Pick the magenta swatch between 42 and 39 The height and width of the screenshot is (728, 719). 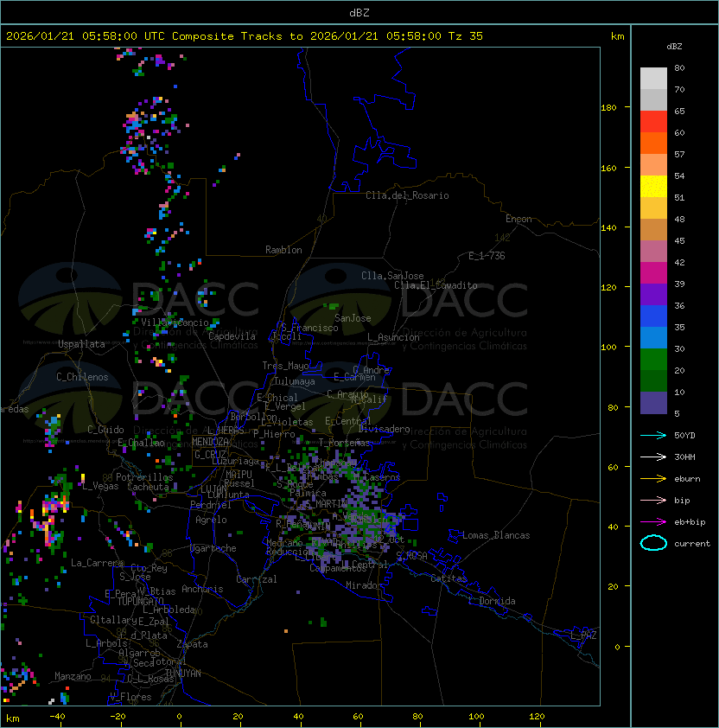[653, 272]
